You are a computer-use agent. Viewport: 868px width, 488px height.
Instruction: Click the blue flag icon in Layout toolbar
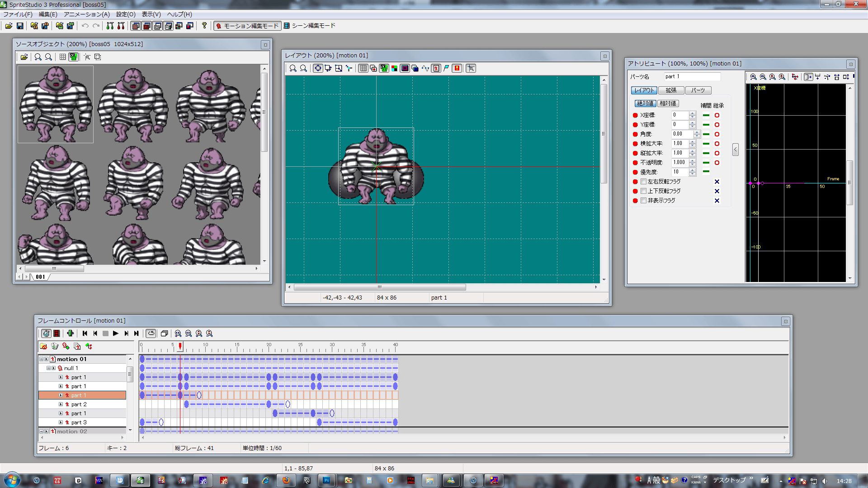click(446, 68)
